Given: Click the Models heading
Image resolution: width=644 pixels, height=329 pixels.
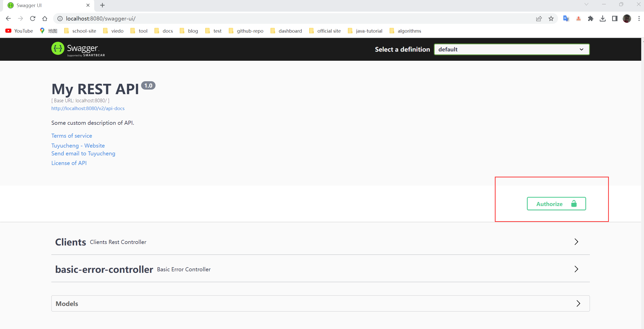Looking at the screenshot, I should click(67, 304).
